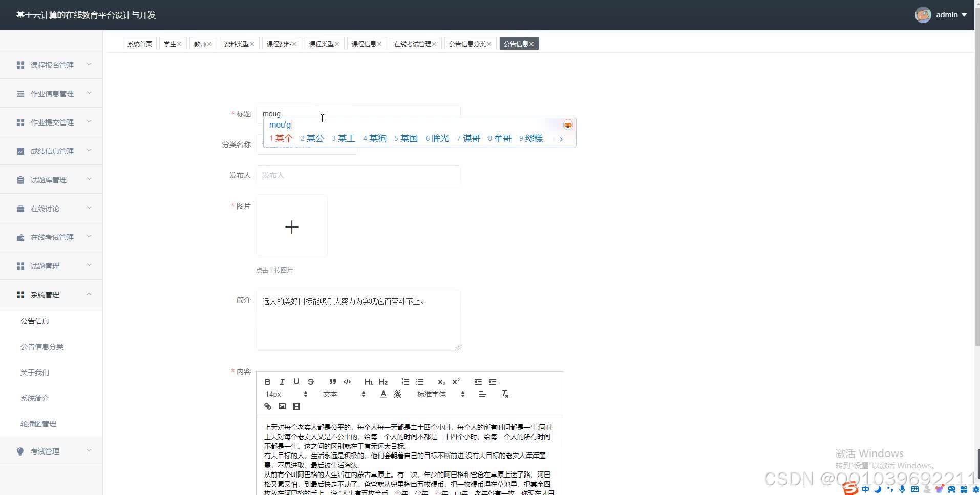Click Sogou IME skin emoji icon
Viewport: 980px width, 495px height.
[568, 125]
